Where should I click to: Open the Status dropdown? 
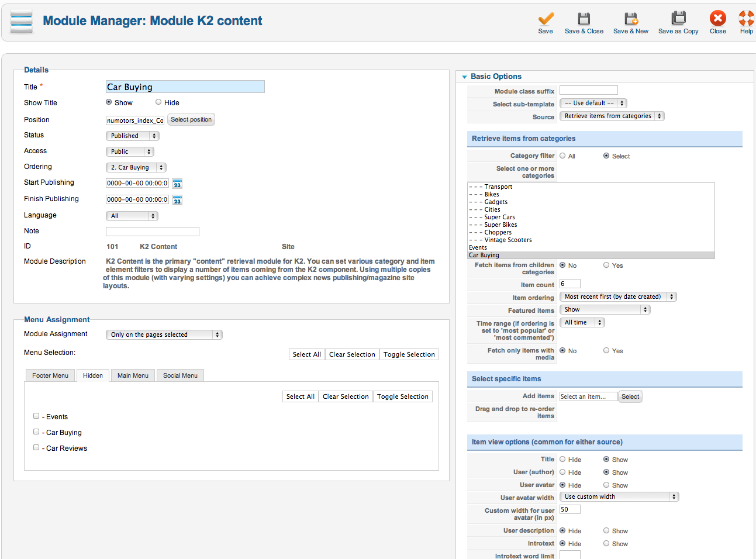coord(133,136)
